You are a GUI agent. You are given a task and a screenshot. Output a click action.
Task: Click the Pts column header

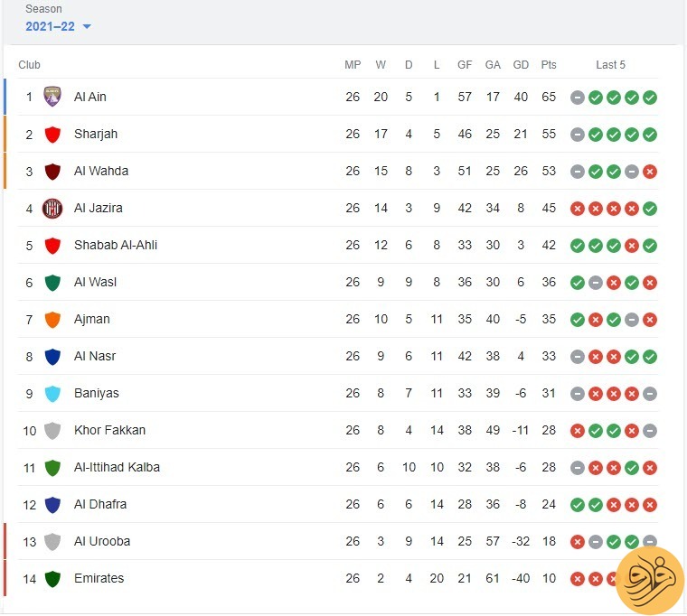tap(549, 65)
